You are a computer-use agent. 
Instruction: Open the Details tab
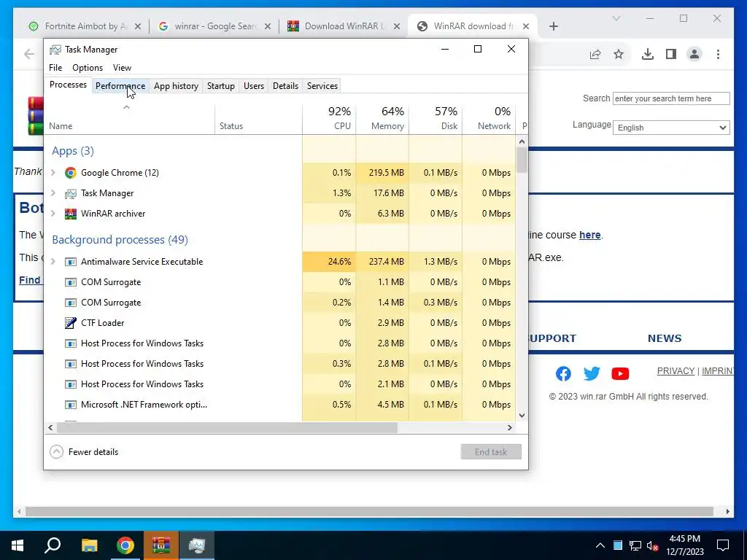coord(285,86)
